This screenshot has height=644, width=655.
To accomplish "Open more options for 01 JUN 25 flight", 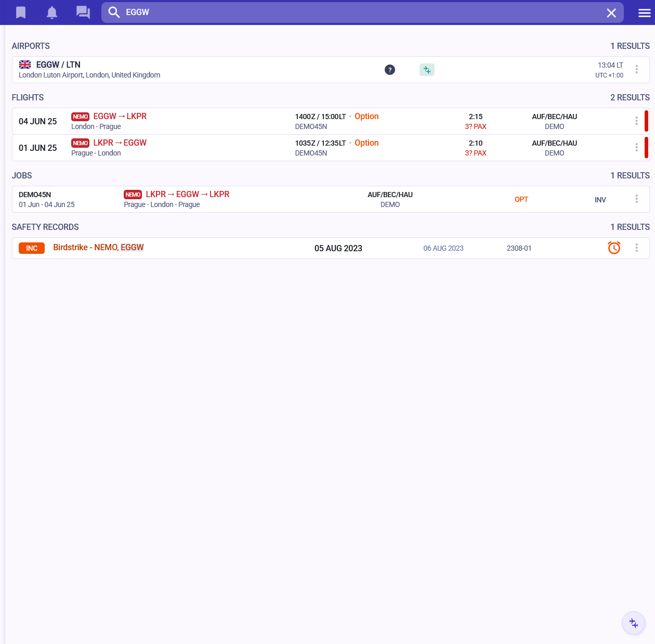I will pos(636,148).
